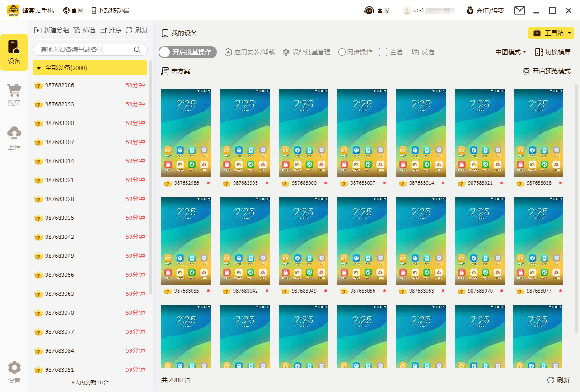Click crown icon beside list device 987683049
The image size is (580, 392).
39,256
